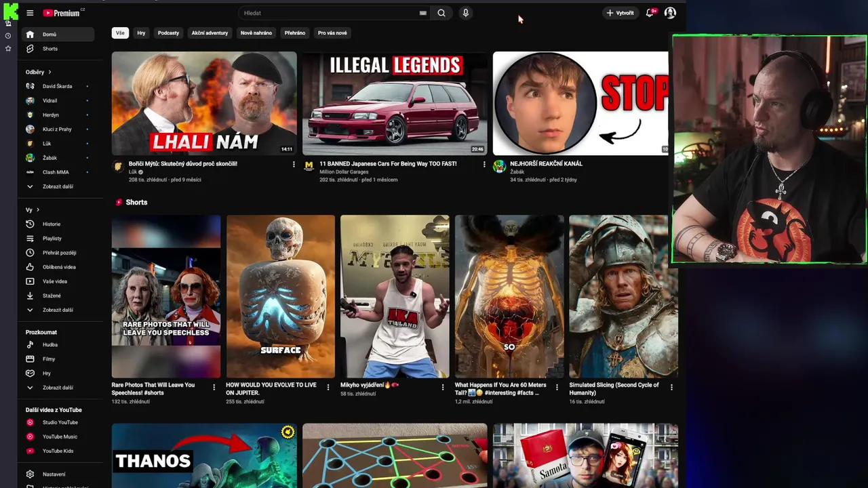Open the Odběry section chevron
Screen dimensions: 868x488
pos(50,72)
